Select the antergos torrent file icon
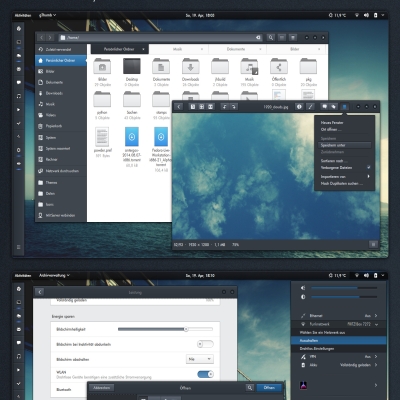 132,137
